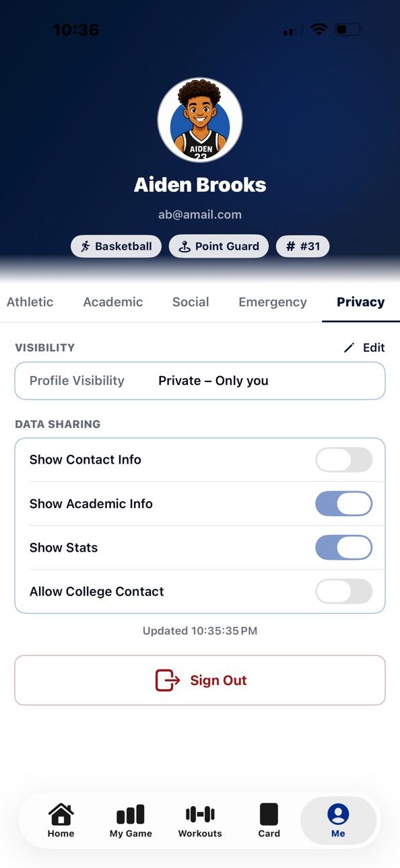Tap the Point Guard position icon
Screen dimensions: 400x868
[185, 246]
